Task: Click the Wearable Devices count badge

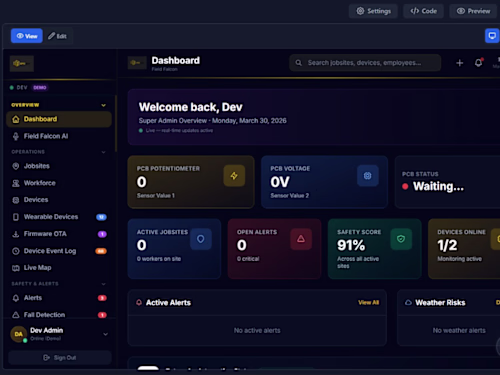Action: 101,217
